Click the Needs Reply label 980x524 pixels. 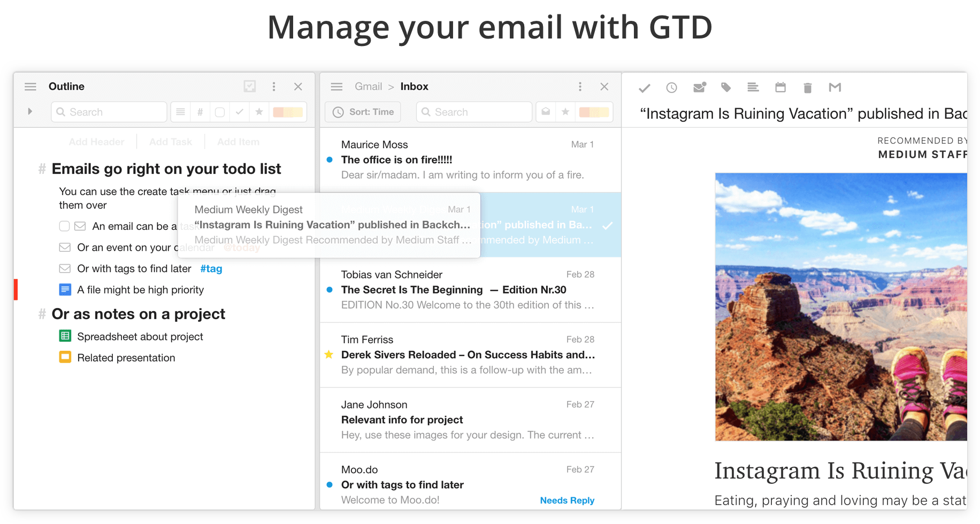coord(567,500)
